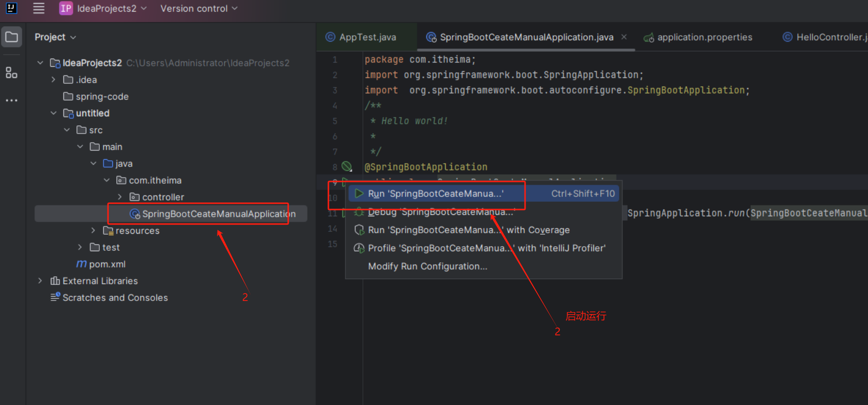Click the IntelliJ IDEA logo icon
This screenshot has width=868, height=405.
12,8
